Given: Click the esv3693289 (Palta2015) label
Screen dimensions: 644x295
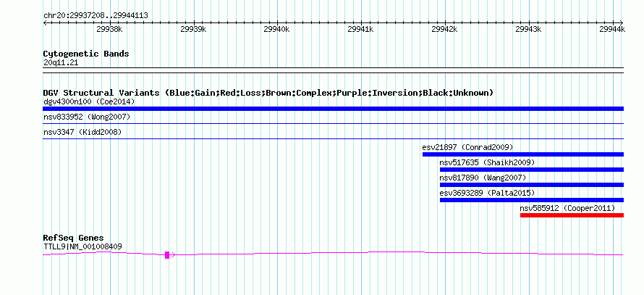Looking at the screenshot, I should click(487, 193).
